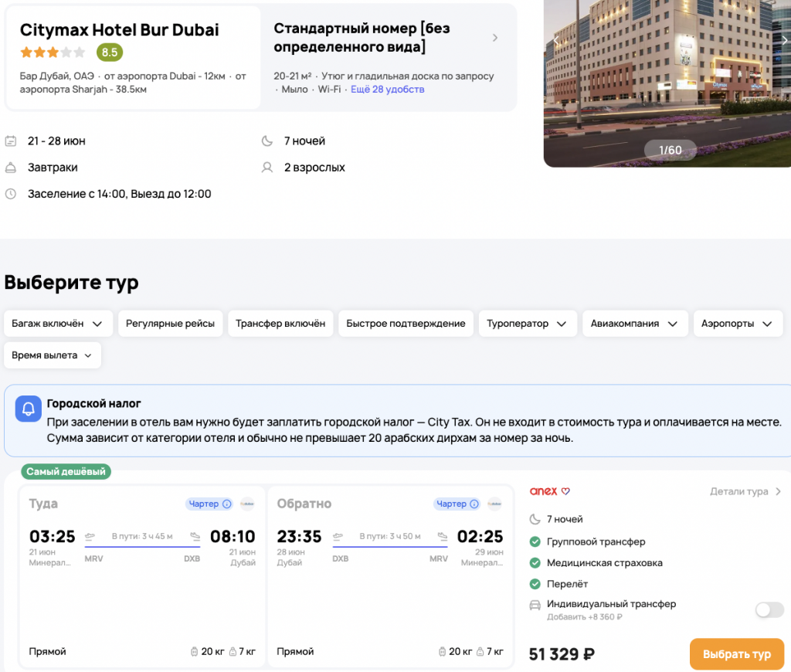Open the room type details chevron
The image size is (791, 672).
495,38
